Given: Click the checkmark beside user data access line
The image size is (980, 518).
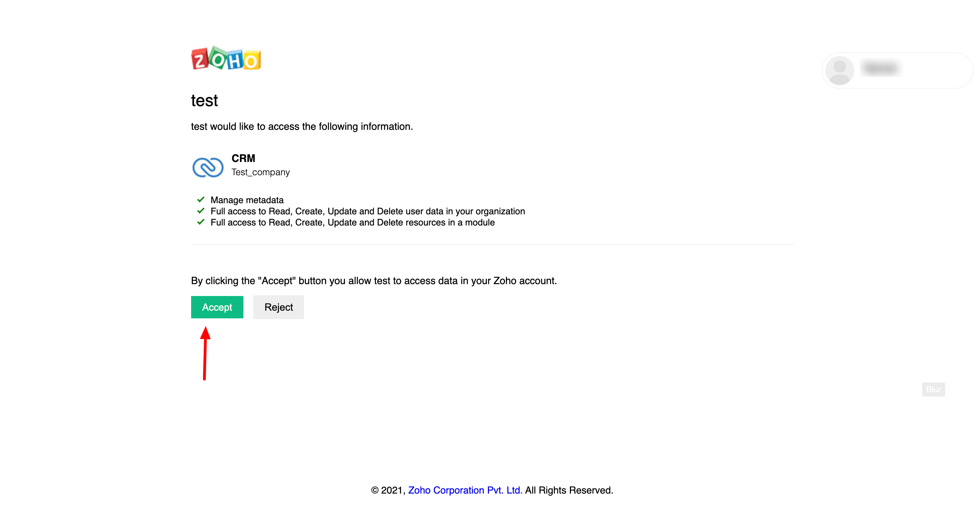Looking at the screenshot, I should pos(201,210).
